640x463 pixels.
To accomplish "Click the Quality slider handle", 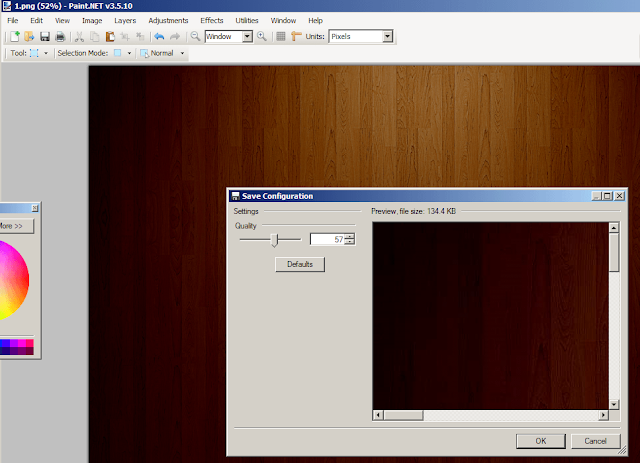I will click(x=275, y=240).
